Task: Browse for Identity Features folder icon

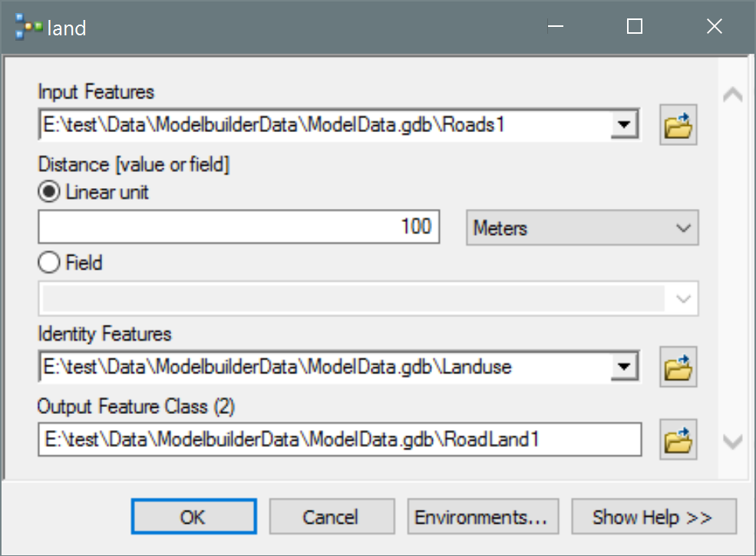Action: [678, 368]
